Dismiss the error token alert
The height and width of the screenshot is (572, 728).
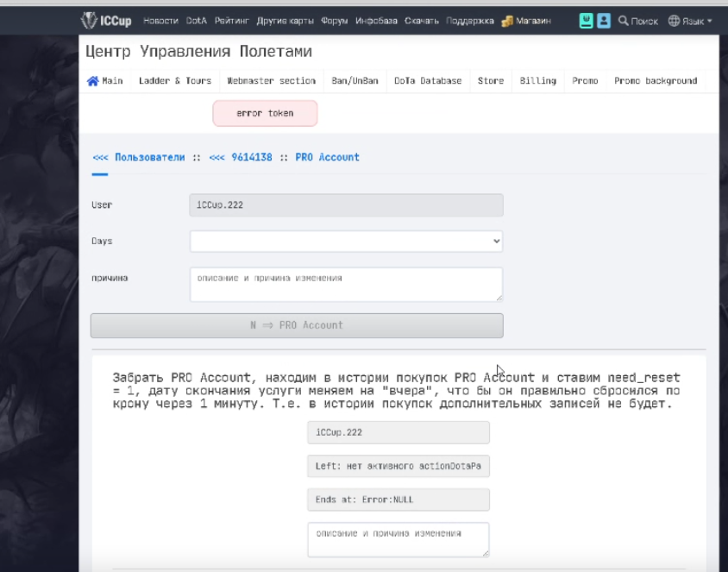(265, 113)
